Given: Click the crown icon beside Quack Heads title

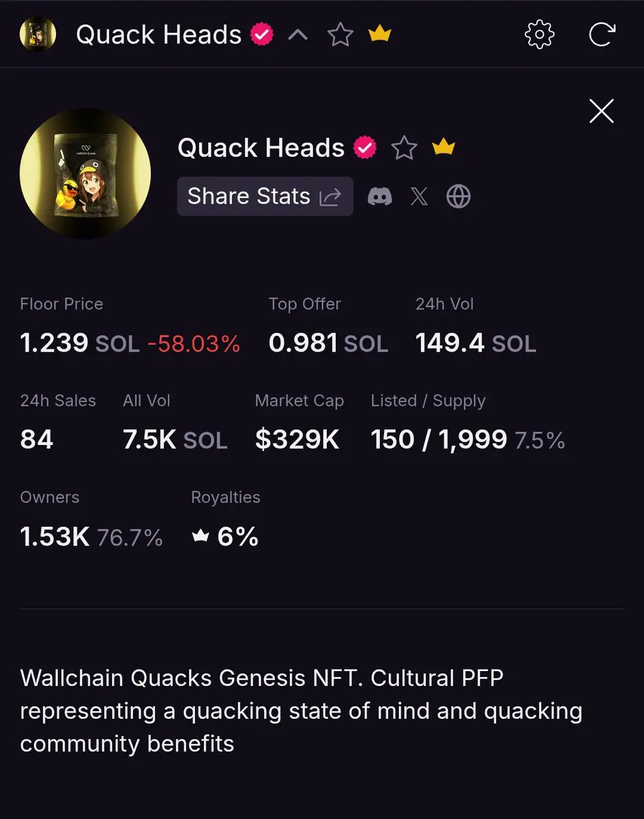Looking at the screenshot, I should (x=443, y=147).
